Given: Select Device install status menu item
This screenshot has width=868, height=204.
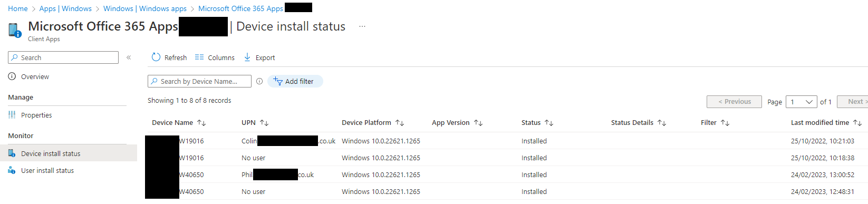Looking at the screenshot, I should tap(69, 153).
